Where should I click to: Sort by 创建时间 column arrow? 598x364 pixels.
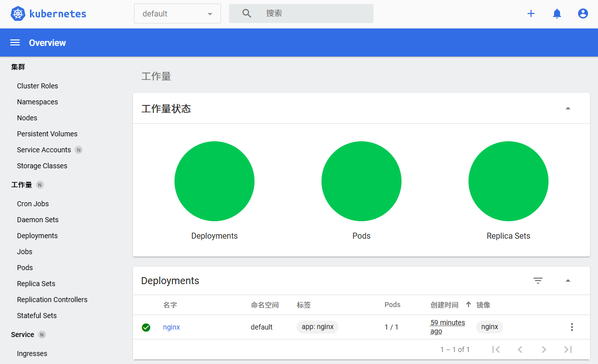[x=468, y=305]
